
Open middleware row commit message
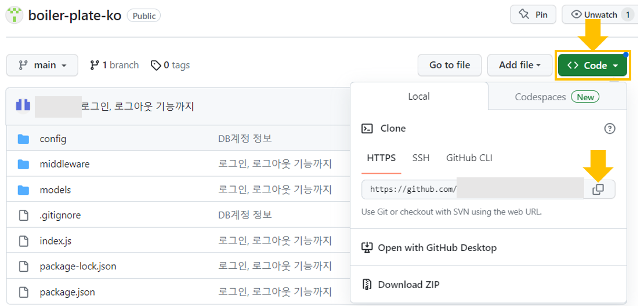[x=275, y=164]
